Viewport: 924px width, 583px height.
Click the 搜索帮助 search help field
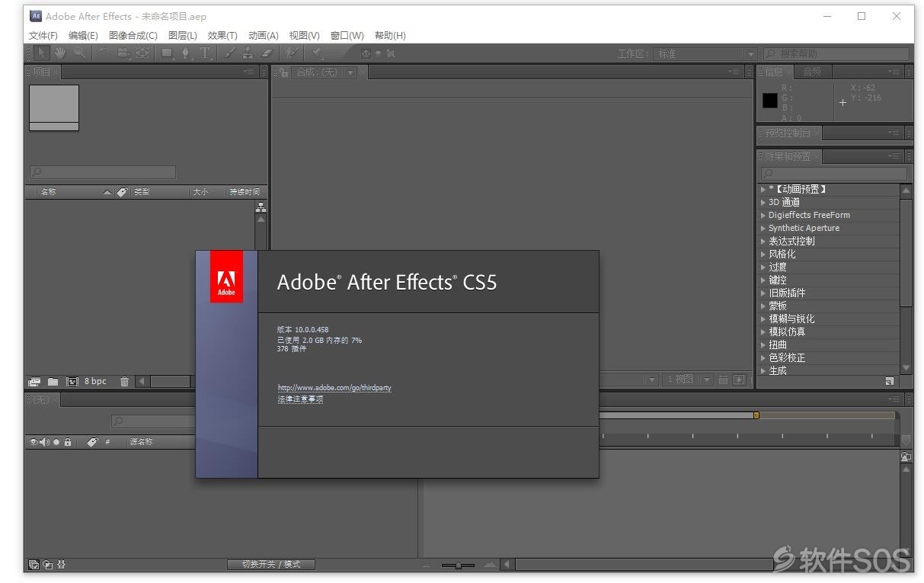pos(836,54)
